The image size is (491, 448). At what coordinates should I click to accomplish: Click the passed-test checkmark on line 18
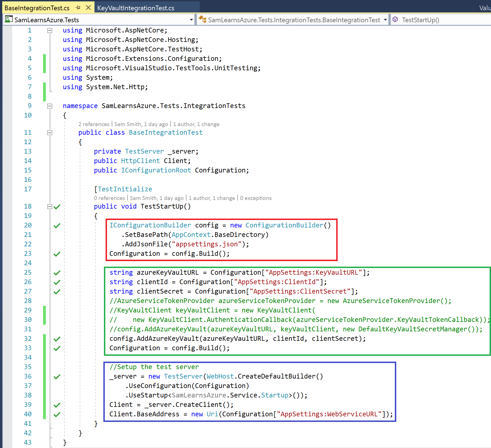[57, 207]
